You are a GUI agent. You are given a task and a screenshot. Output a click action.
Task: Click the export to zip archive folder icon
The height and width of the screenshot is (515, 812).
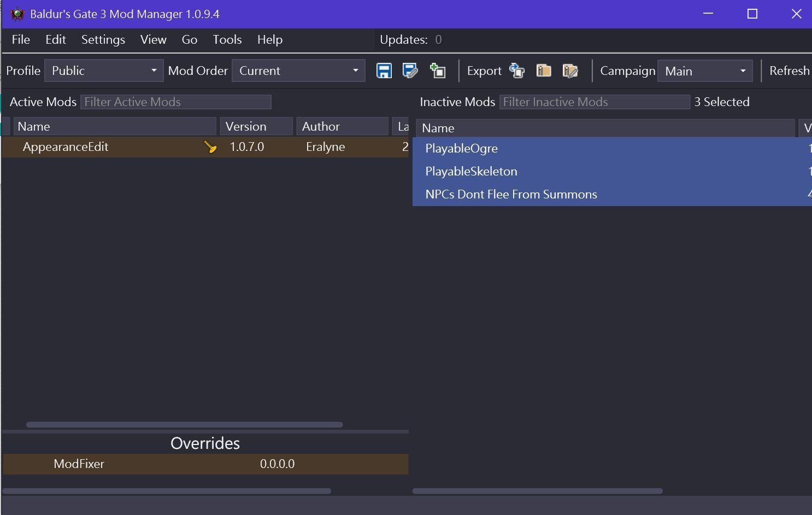pos(544,71)
